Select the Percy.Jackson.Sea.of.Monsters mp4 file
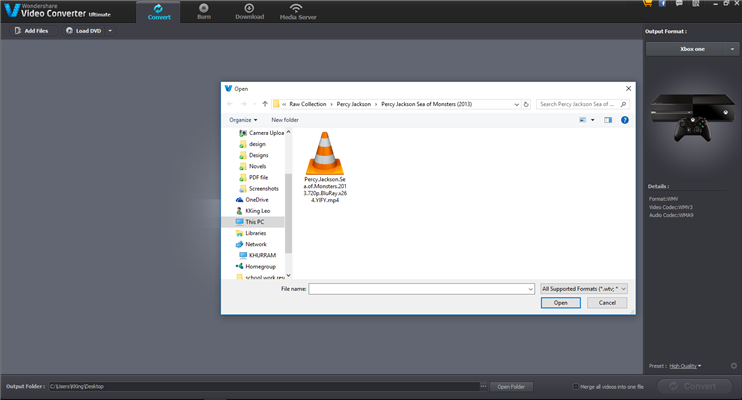This screenshot has height=400, width=742. pos(325,167)
